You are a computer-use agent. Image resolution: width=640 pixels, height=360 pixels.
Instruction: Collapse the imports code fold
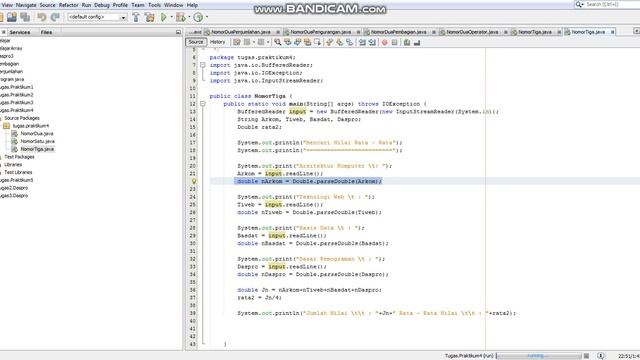point(202,65)
